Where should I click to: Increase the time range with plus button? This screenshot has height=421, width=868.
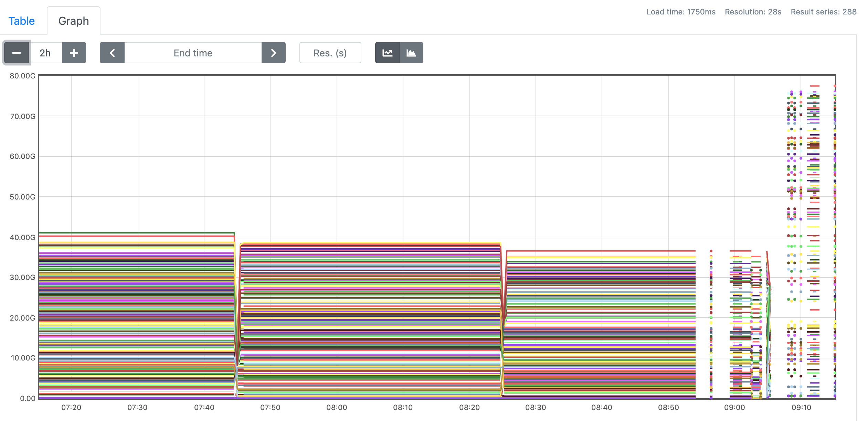click(x=74, y=53)
